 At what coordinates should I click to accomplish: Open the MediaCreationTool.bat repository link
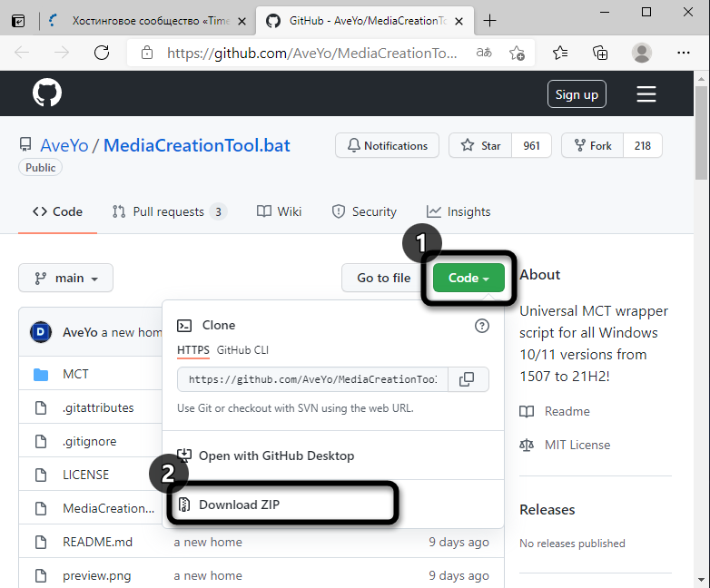click(197, 145)
